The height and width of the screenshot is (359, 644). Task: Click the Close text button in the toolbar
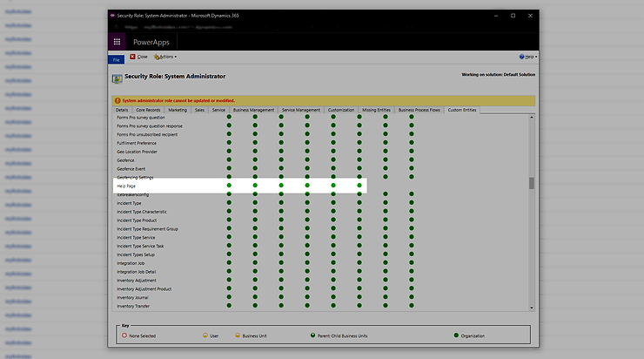142,57
